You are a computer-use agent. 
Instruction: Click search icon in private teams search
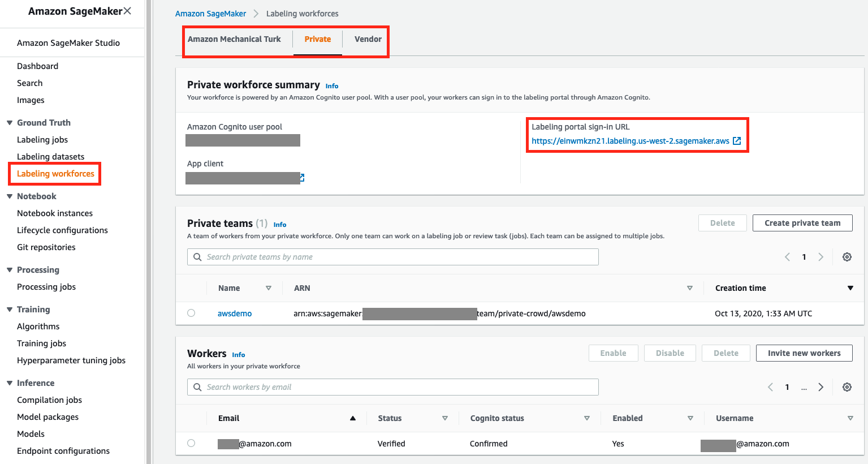click(x=197, y=257)
